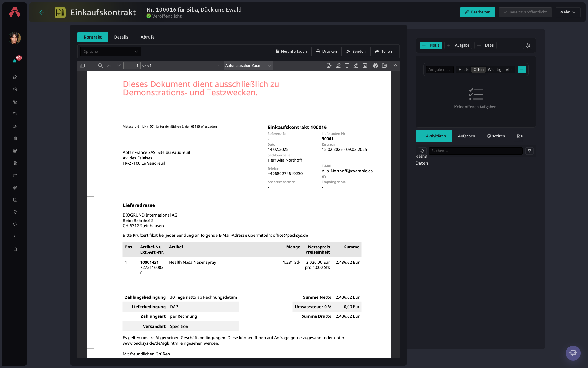Refresh the activities list
588x368 pixels.
click(x=422, y=151)
